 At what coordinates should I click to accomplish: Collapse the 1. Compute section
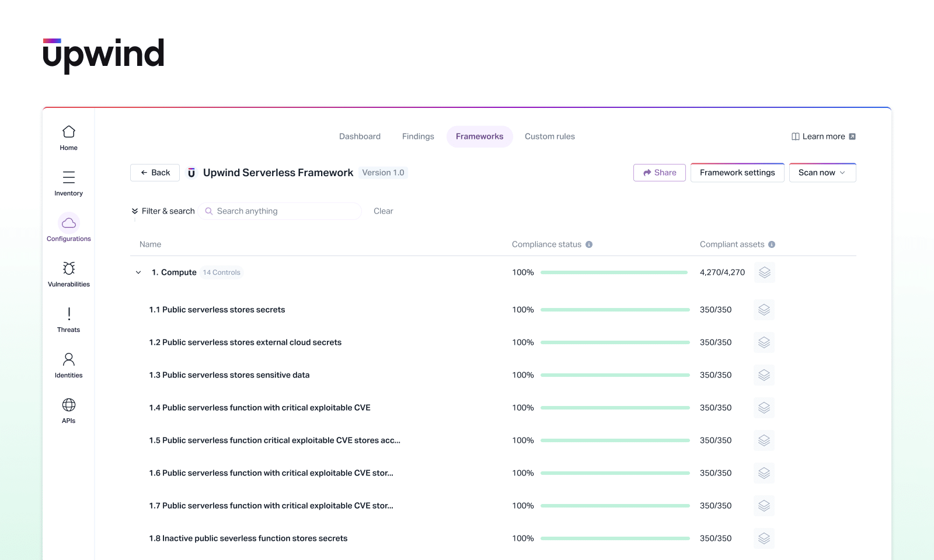(138, 272)
